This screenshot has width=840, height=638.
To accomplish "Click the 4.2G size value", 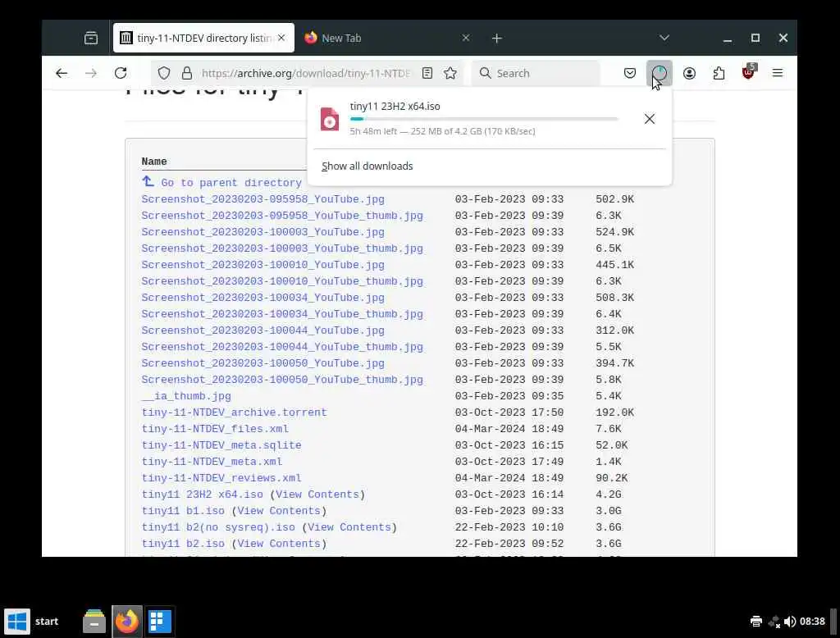I will tap(609, 494).
